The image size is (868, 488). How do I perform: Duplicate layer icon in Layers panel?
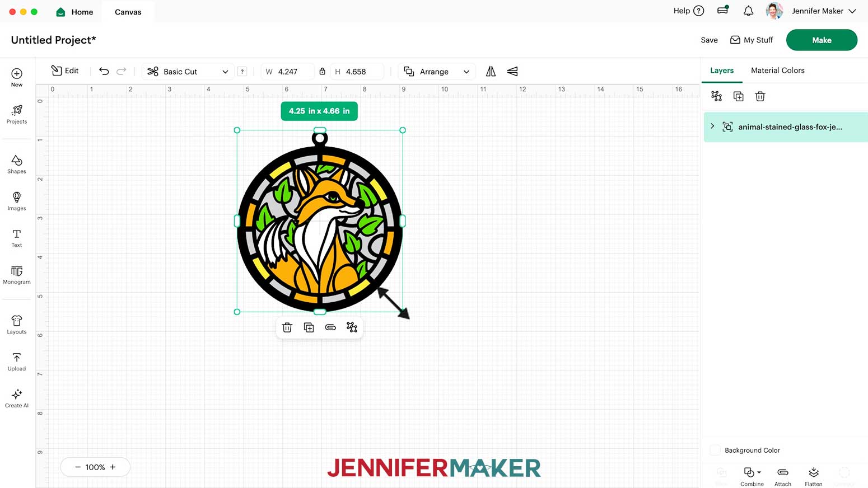(x=738, y=96)
